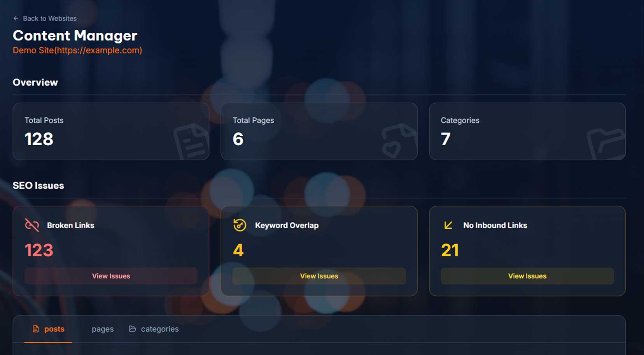View Issues for Broken Links
The width and height of the screenshot is (644, 355).
click(x=111, y=276)
